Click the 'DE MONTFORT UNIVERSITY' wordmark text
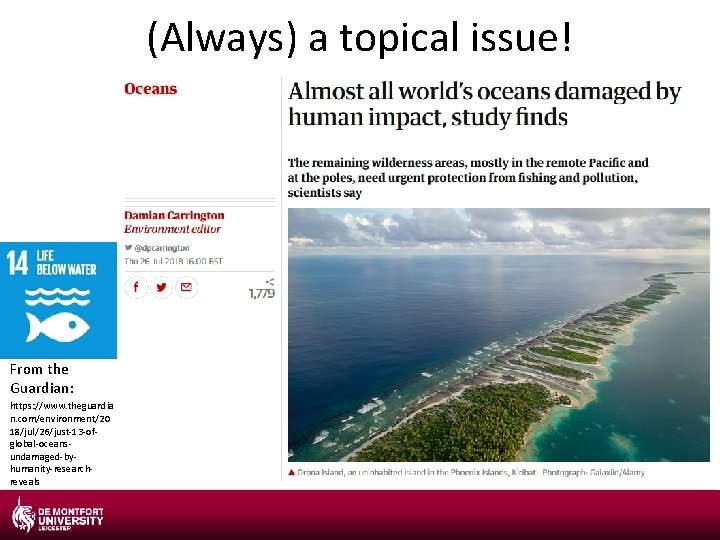 click(71, 519)
